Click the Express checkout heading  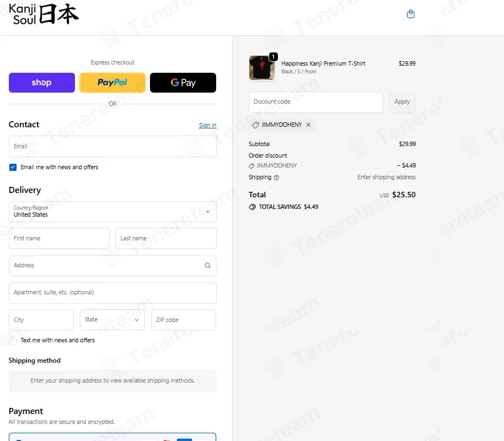112,62
